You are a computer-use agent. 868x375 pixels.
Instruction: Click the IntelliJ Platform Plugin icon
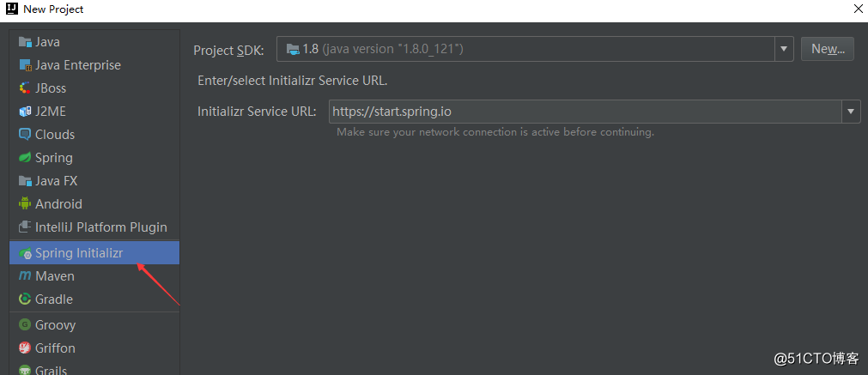pos(25,227)
